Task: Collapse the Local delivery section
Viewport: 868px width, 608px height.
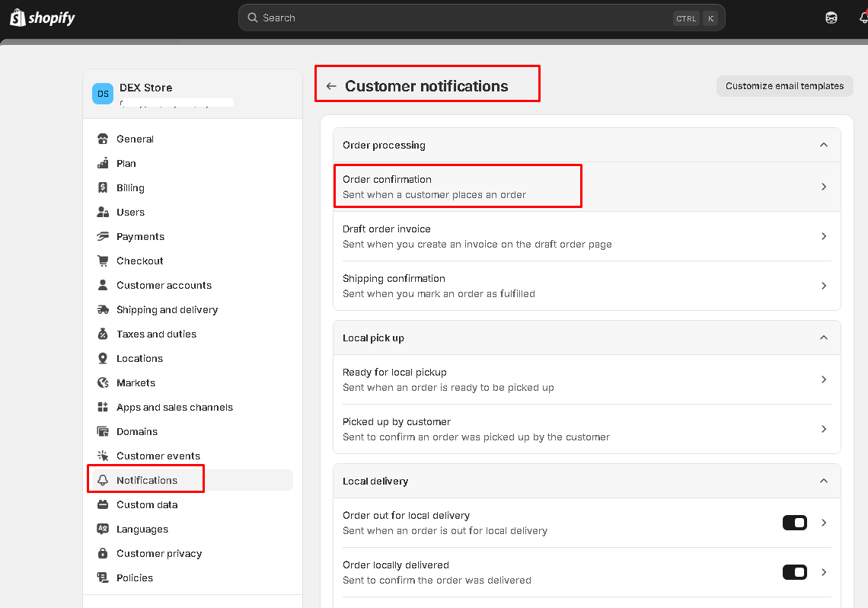Action: tap(823, 481)
